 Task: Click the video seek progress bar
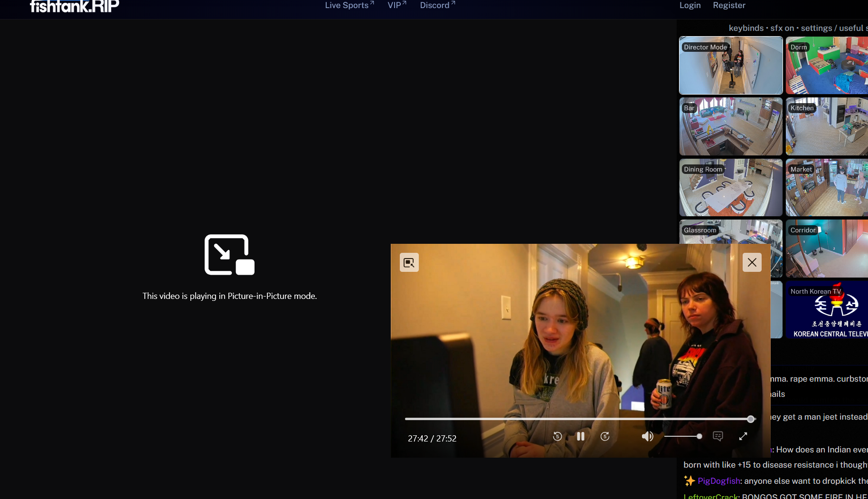coord(580,419)
